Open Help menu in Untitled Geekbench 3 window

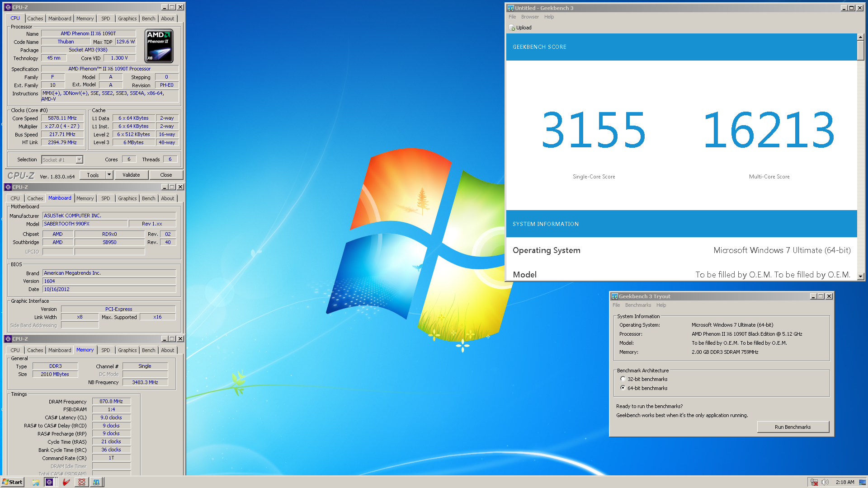click(x=549, y=17)
